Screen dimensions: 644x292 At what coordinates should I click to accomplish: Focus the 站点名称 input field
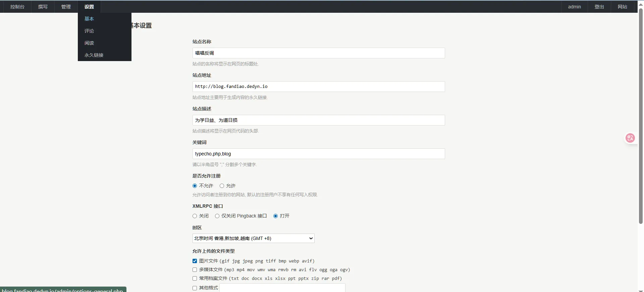(x=319, y=53)
